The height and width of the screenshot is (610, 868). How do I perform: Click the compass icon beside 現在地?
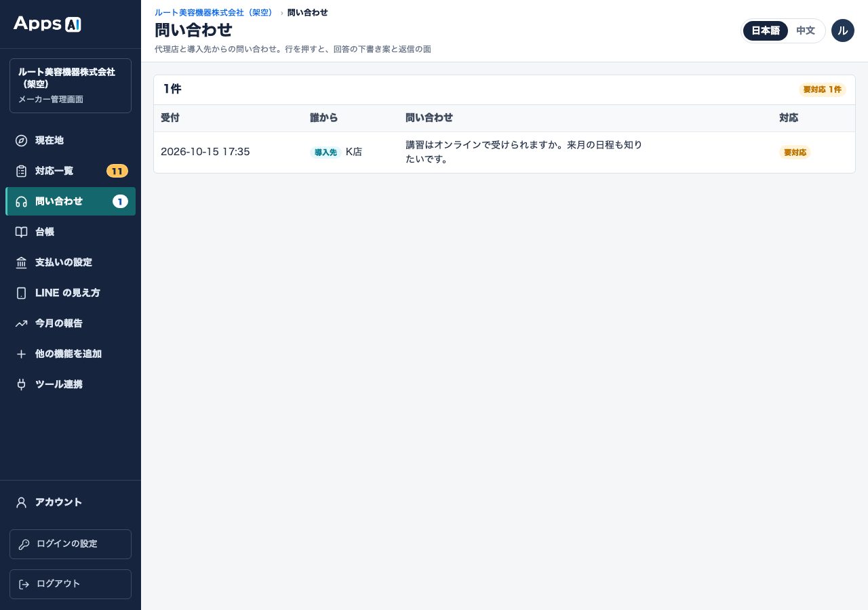(21, 140)
